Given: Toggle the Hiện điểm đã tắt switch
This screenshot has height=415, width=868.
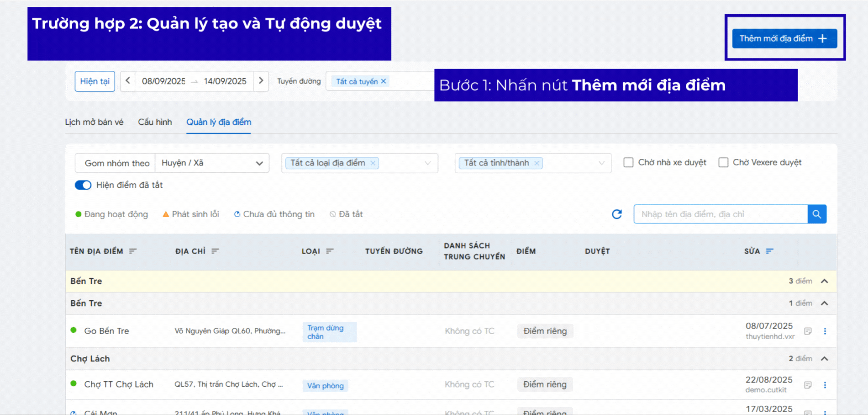Looking at the screenshot, I should click(83, 185).
